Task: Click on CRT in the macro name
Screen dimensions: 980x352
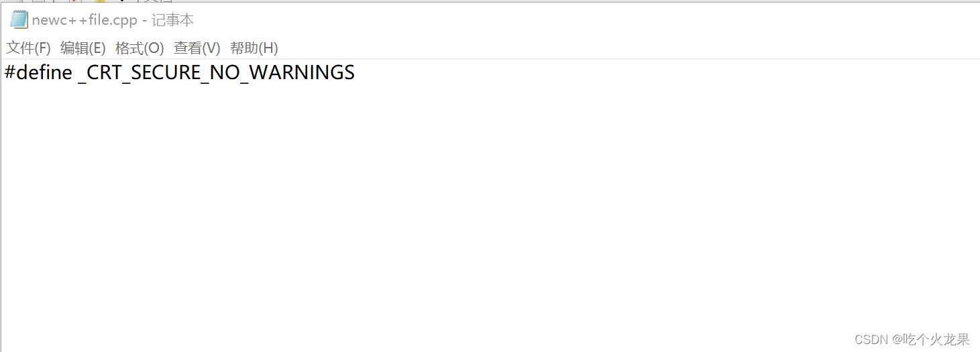Action: [105, 72]
